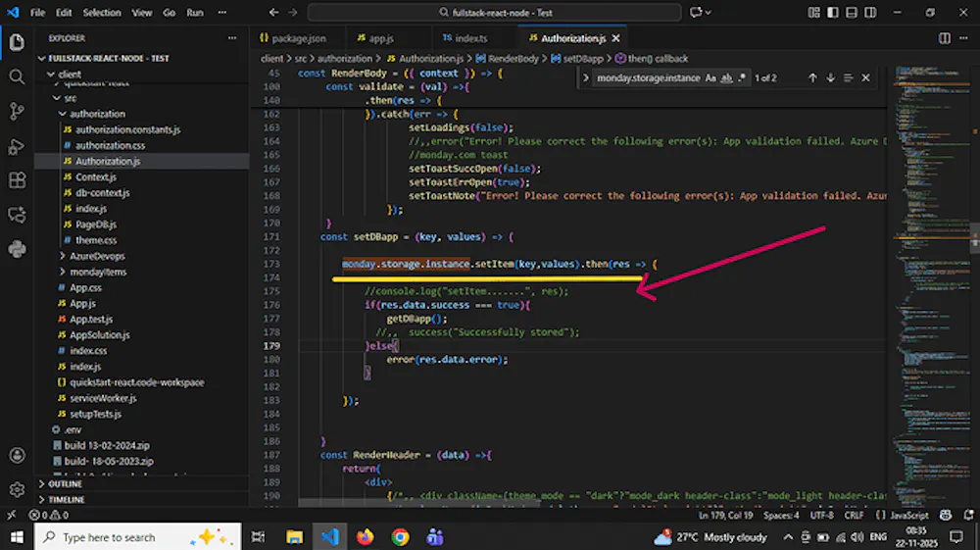This screenshot has width=980, height=550.
Task: Expand Replace field in find widget
Action: [585, 77]
